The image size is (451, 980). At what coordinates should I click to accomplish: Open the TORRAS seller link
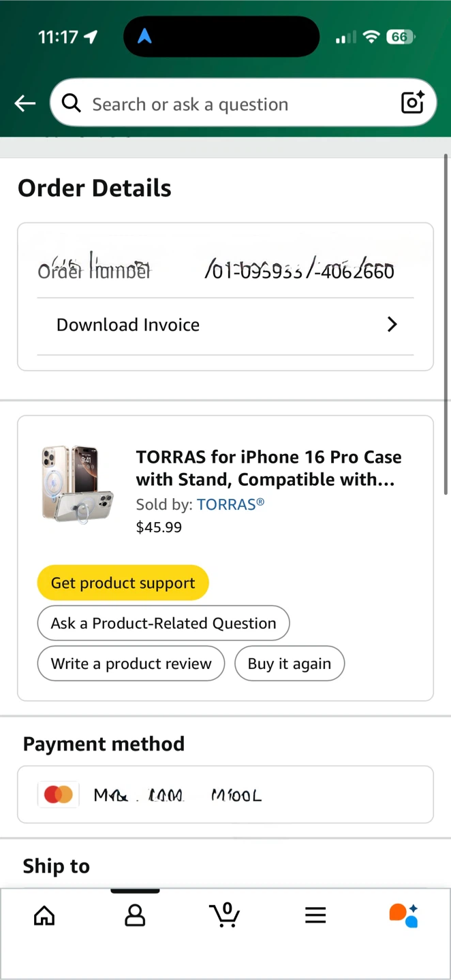pos(230,504)
